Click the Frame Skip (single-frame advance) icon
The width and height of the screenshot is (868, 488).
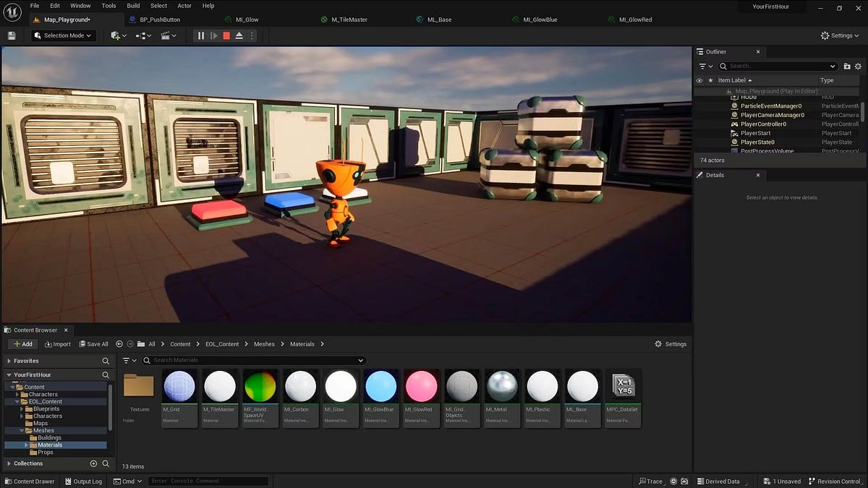pyautogui.click(x=213, y=36)
